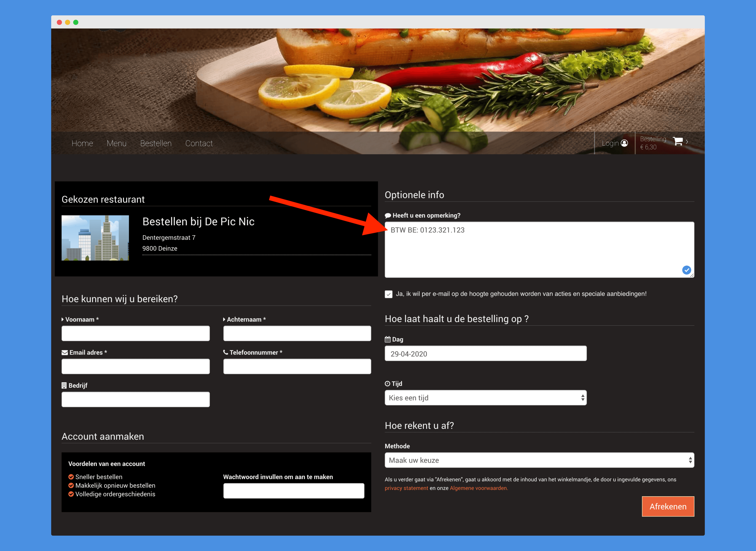The width and height of the screenshot is (756, 551).
Task: Open the Bestelling € 6,30 cart summary
Action: [653, 143]
